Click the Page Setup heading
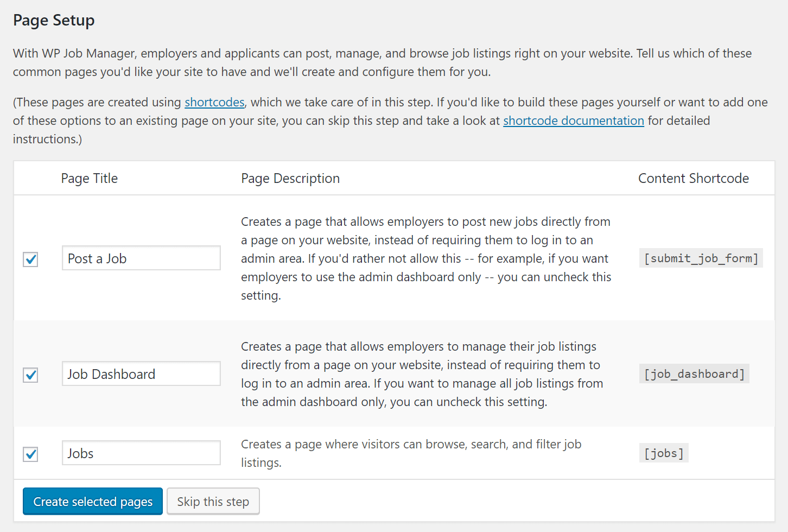Image resolution: width=788 pixels, height=532 pixels. [x=53, y=20]
